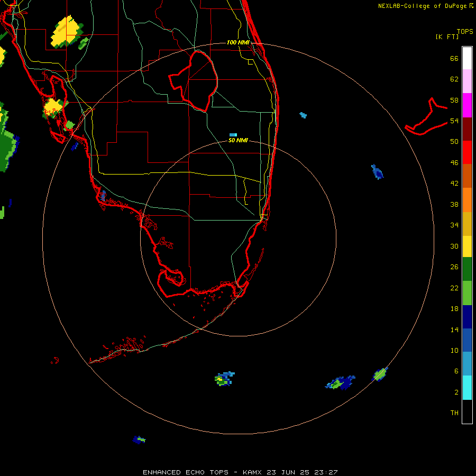
Task: Pick the dark orange legend color band
Action: 467,176
